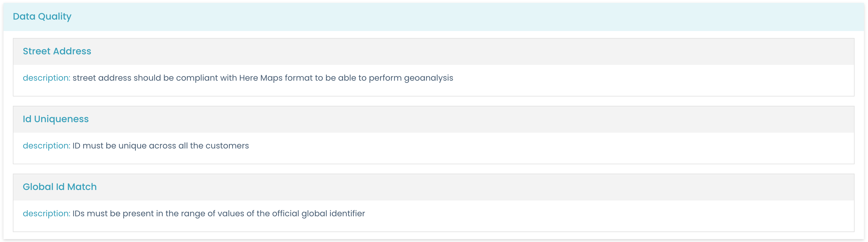This screenshot has width=868, height=242.
Task: Select the official global identifier description text
Action: point(219,213)
